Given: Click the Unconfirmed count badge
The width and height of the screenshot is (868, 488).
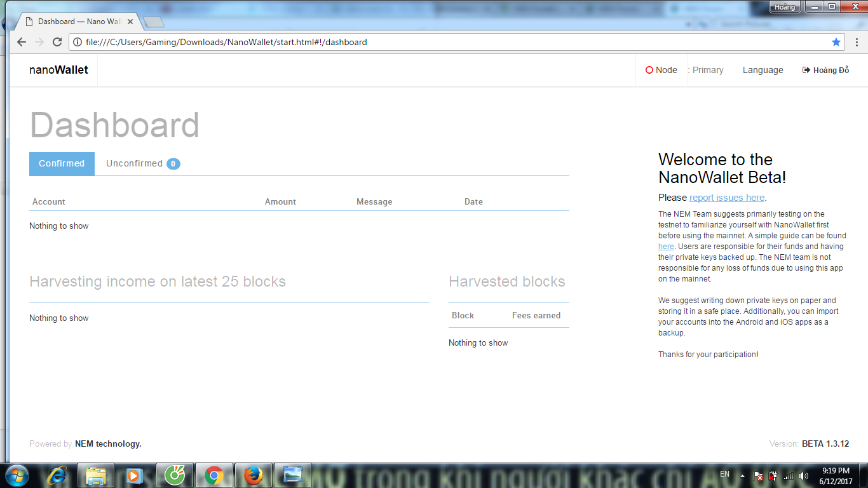Looking at the screenshot, I should (x=173, y=164).
